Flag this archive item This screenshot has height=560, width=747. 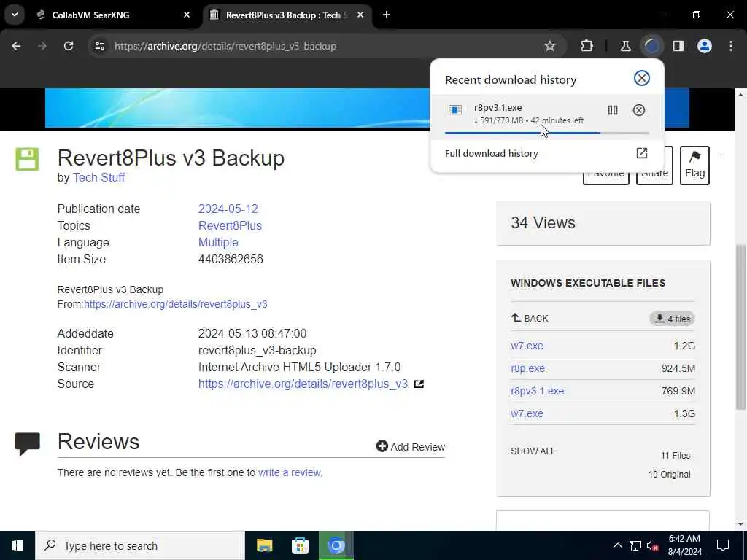(694, 166)
